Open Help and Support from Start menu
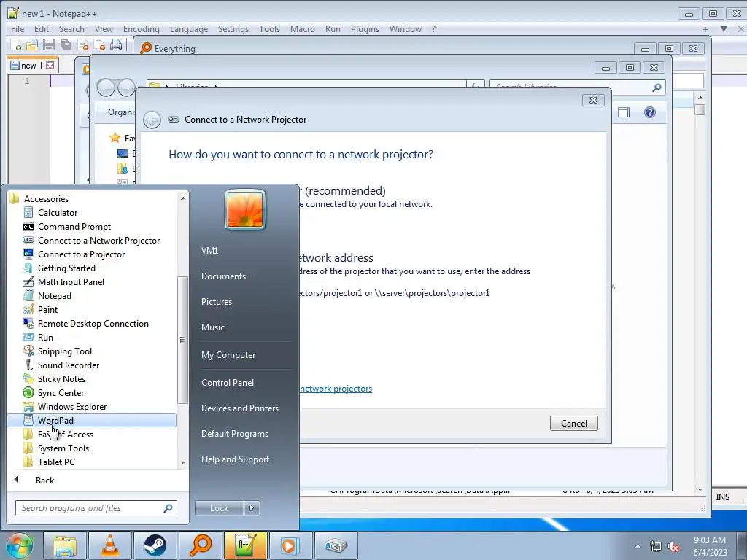The height and width of the screenshot is (560, 747). [235, 459]
